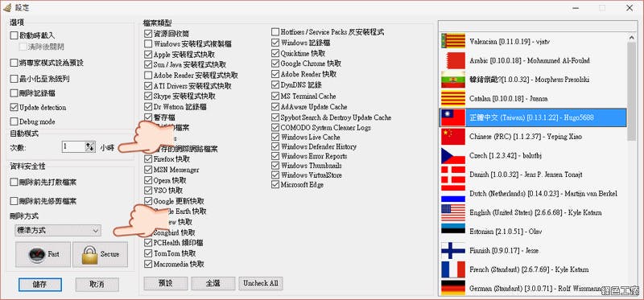Uncheck DynDNS 記錄 option

click(x=275, y=85)
